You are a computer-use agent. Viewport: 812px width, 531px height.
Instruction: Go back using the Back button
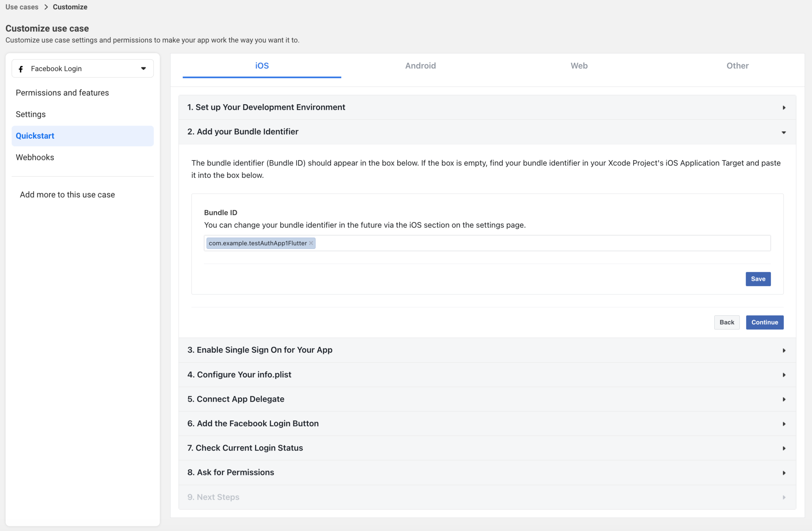(x=727, y=322)
